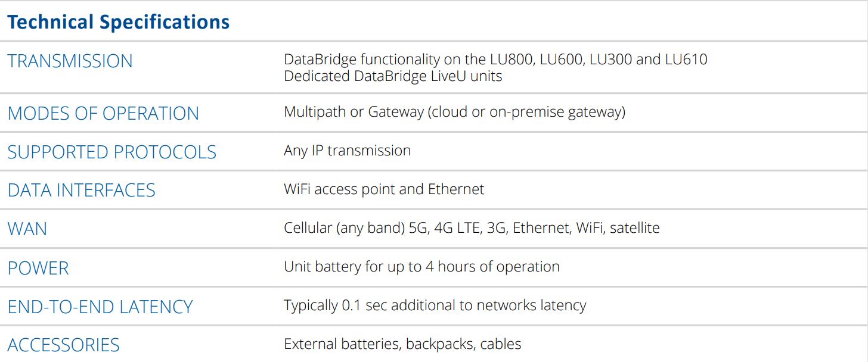Click External batteries, backpacks, cables text
The image size is (868, 362).
[x=402, y=344]
